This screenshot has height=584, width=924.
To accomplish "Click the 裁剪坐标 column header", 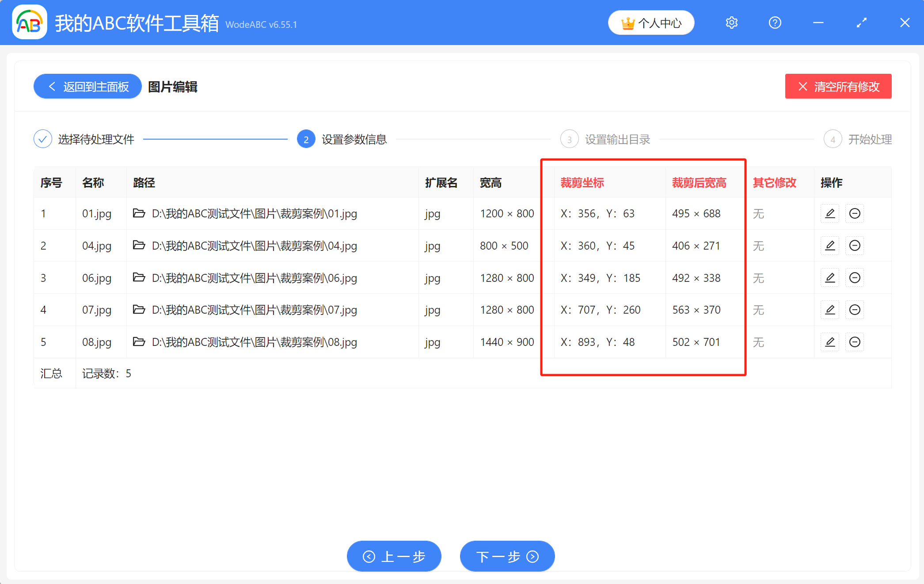I will click(582, 183).
